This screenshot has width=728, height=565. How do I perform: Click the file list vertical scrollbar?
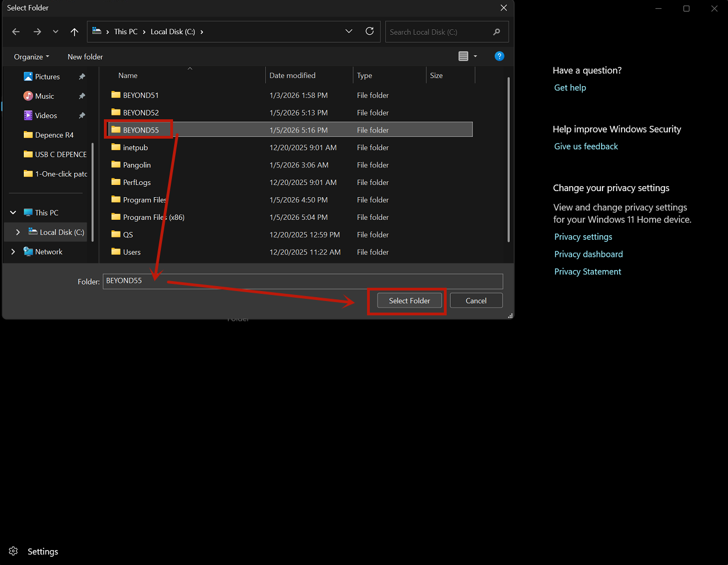(x=508, y=160)
